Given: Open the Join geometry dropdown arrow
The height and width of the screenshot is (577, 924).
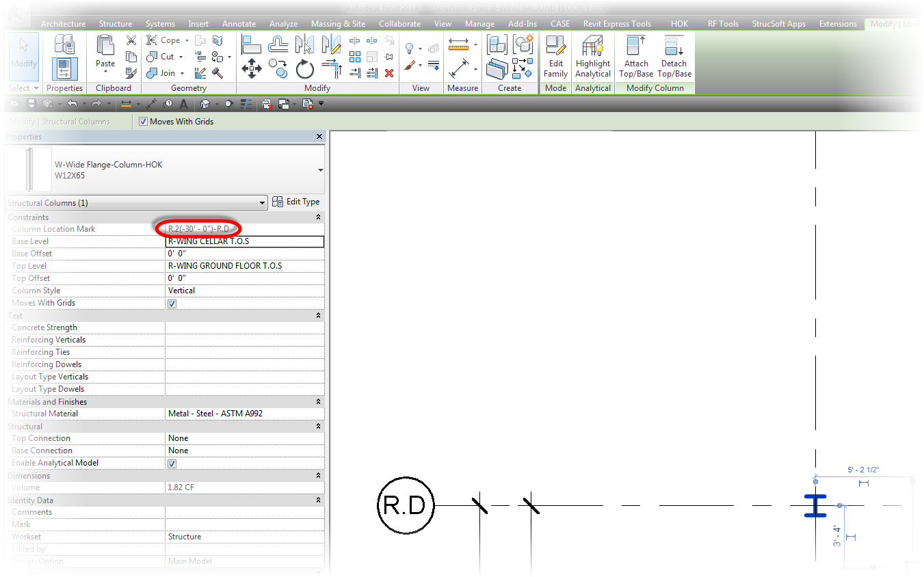Looking at the screenshot, I should tap(182, 74).
